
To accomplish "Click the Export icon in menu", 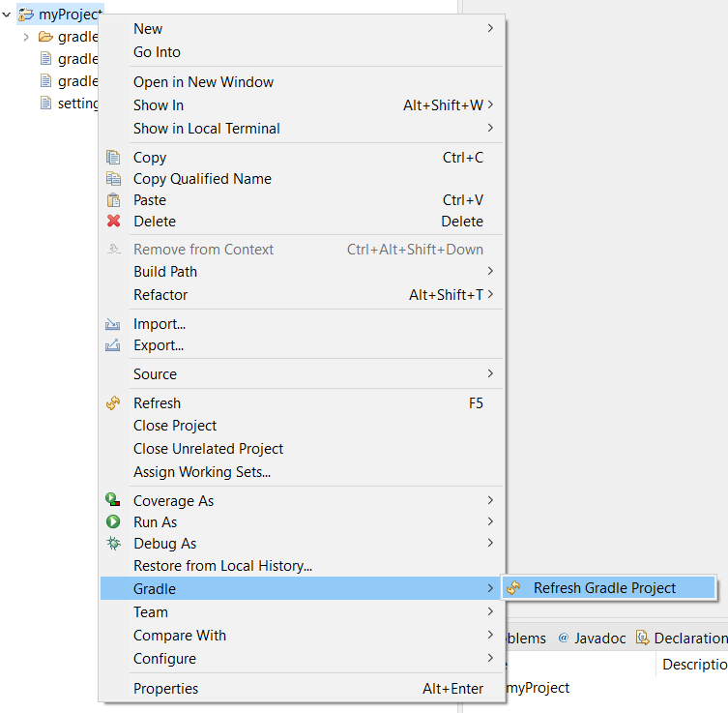I will tap(113, 345).
